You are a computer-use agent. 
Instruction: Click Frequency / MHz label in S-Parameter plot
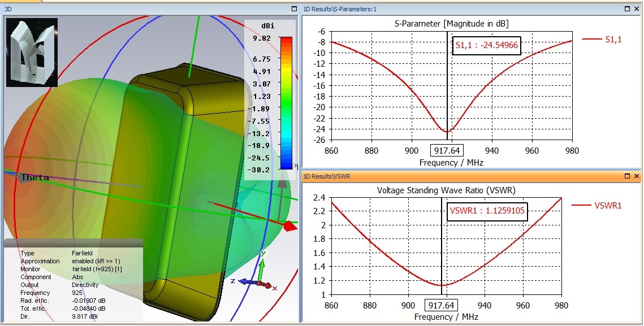pos(451,163)
